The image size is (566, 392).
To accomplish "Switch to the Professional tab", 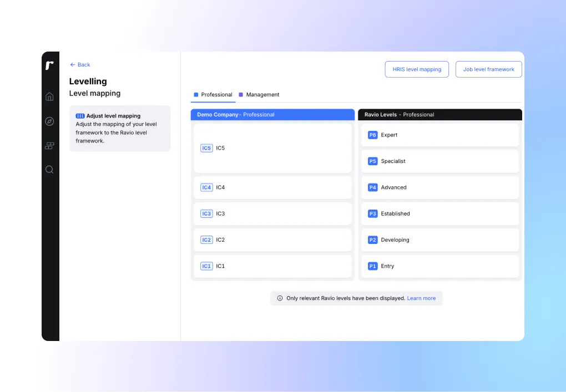I will pyautogui.click(x=213, y=95).
